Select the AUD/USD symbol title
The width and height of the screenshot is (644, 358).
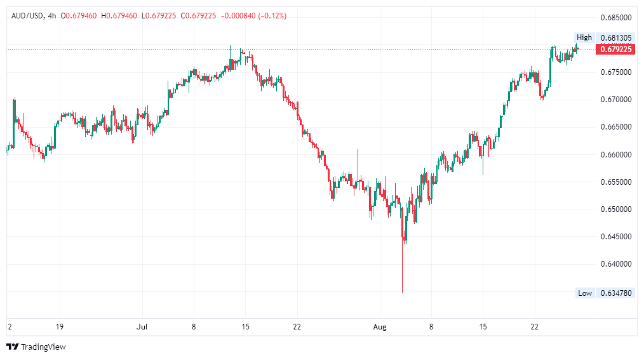click(27, 15)
